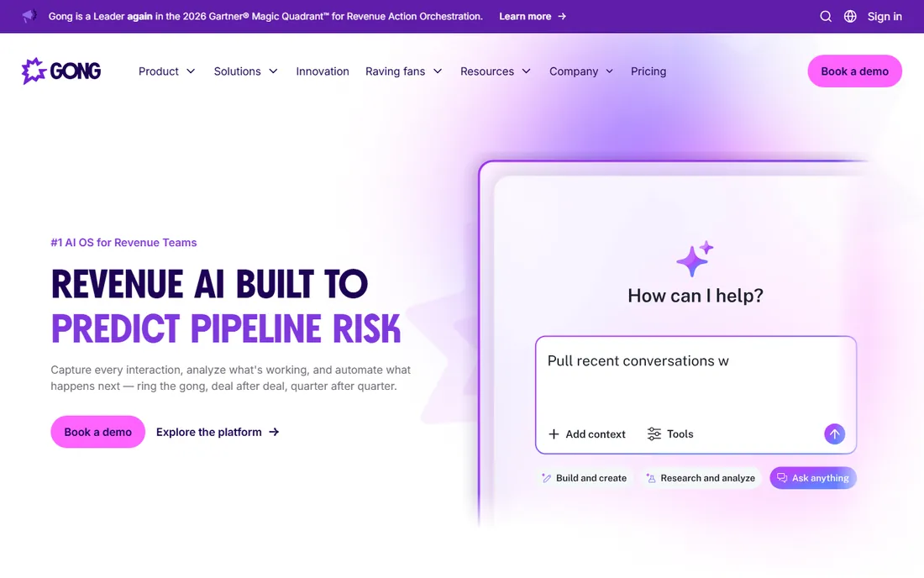Viewport: 924px width, 578px height.
Task: Click the arrow after Explore the platform
Action: pyautogui.click(x=274, y=432)
